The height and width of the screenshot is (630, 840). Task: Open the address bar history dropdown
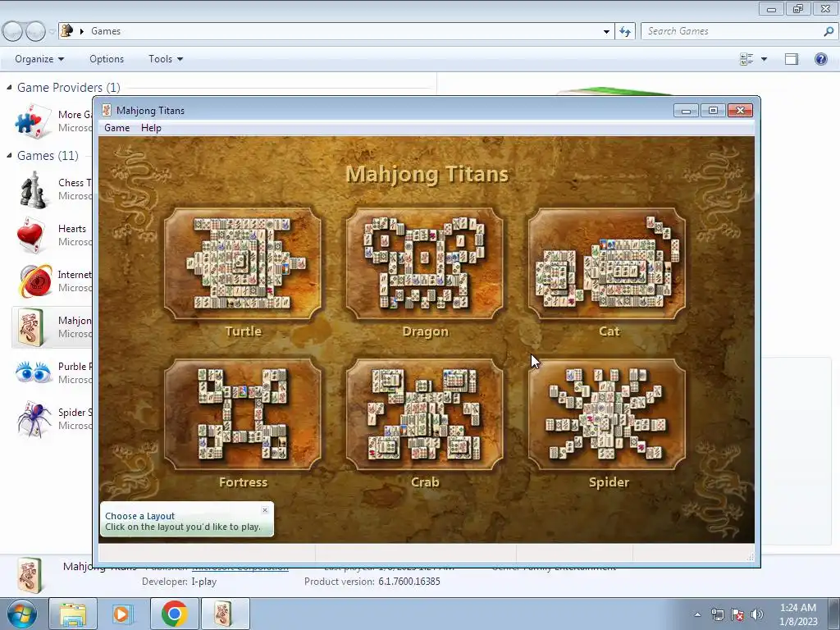606,32
